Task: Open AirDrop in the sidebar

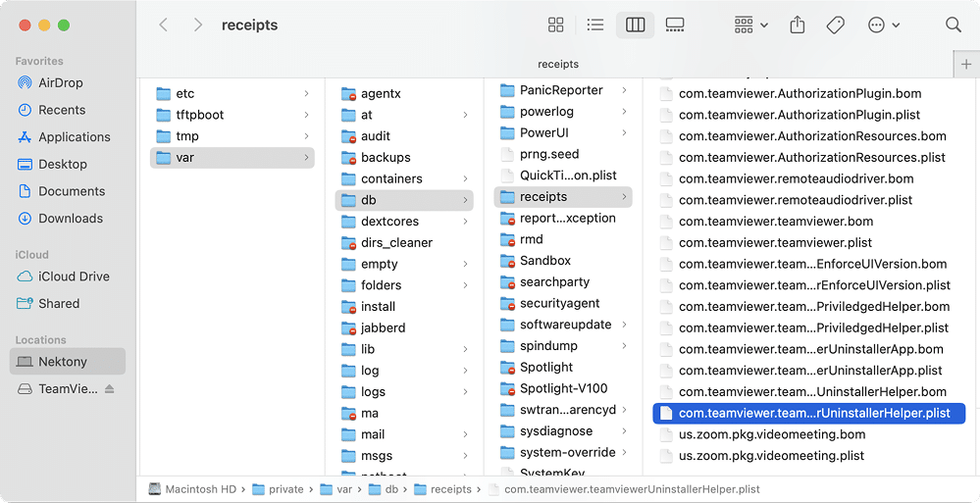Action: point(61,83)
